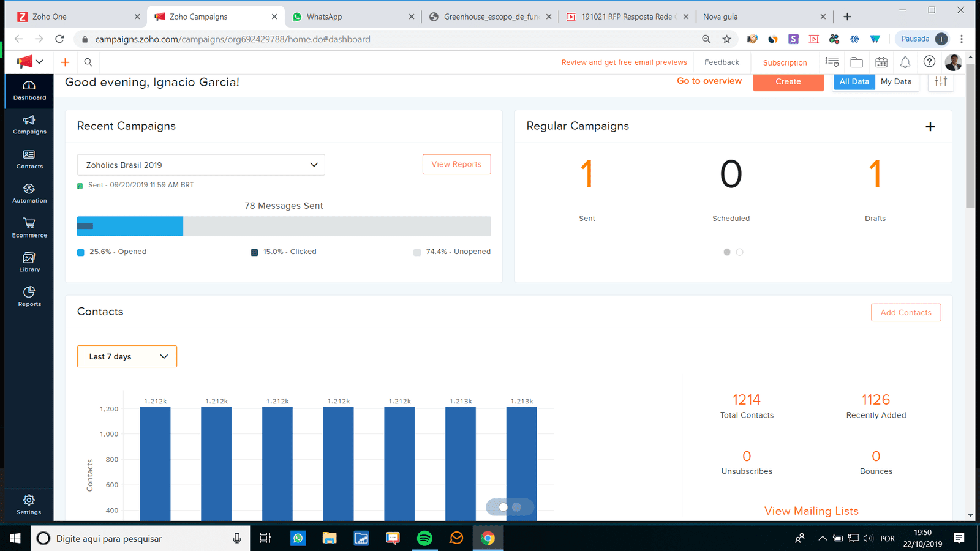The height and width of the screenshot is (551, 980).
Task: Click Review and get free email previews
Action: coord(624,62)
